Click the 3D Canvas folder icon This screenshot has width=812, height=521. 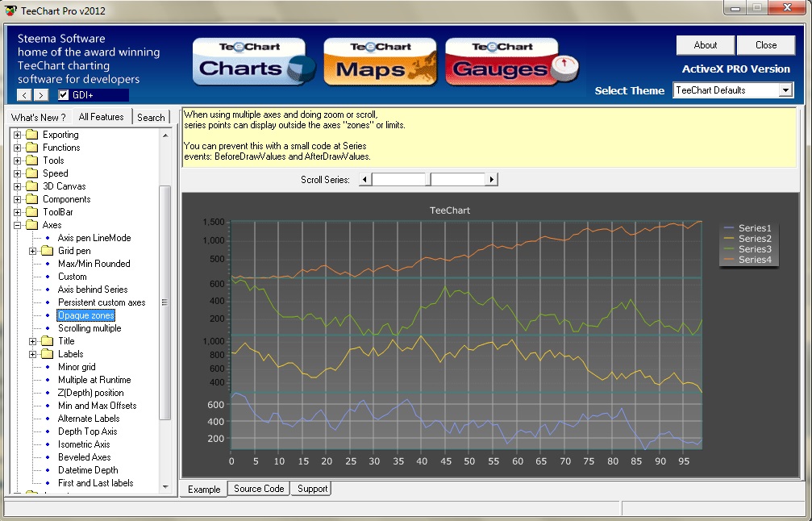point(32,186)
